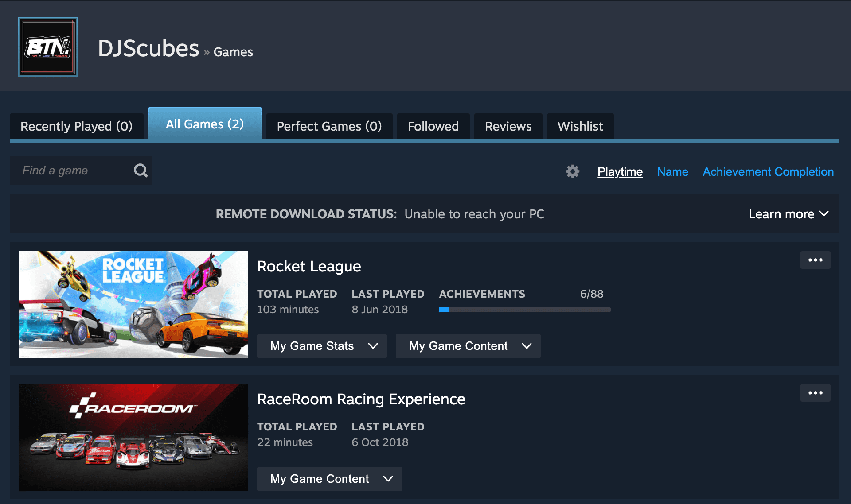Open the ellipsis menu for RaceRoom Racing Experience
This screenshot has height=504, width=851.
[x=815, y=392]
